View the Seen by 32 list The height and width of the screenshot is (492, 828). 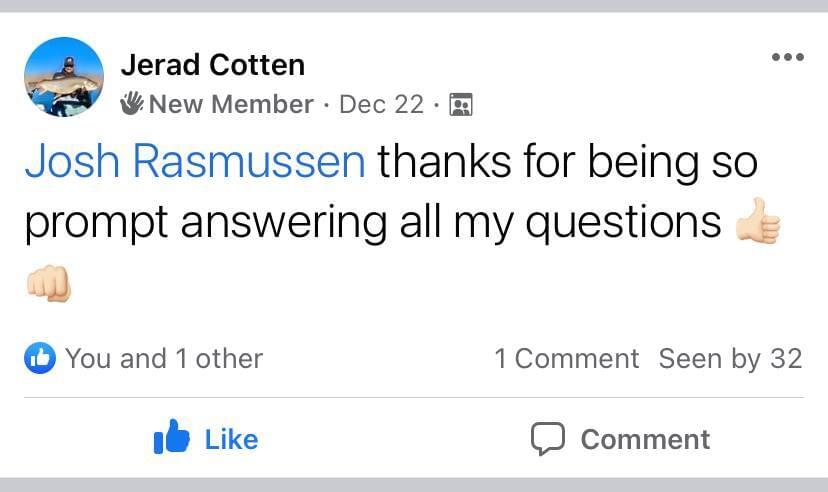point(730,358)
